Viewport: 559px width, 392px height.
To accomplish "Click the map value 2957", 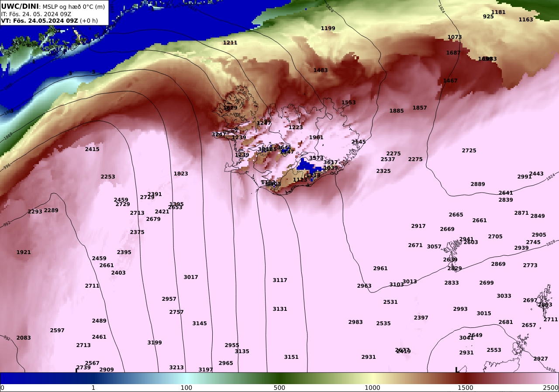I will 169,299.
